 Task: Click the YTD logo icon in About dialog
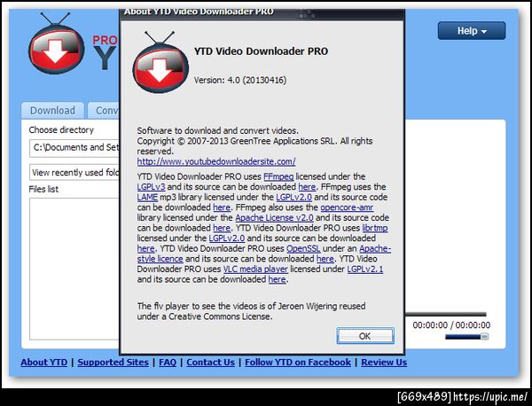click(x=160, y=62)
